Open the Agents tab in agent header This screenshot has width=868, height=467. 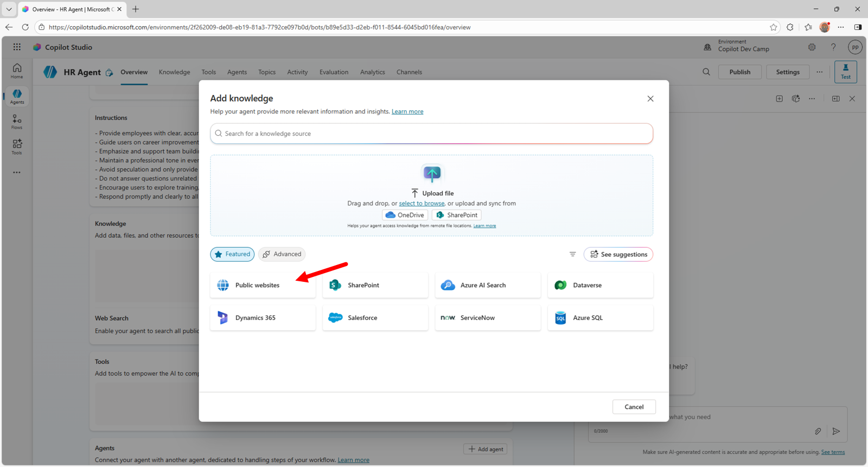[x=237, y=72]
